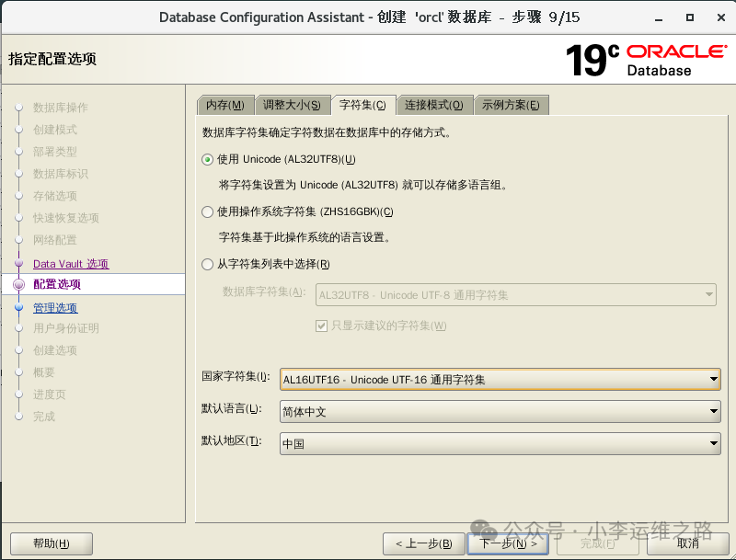736x560 pixels.
Task: Click the 用户身份证明 step label
Action: pos(66,328)
